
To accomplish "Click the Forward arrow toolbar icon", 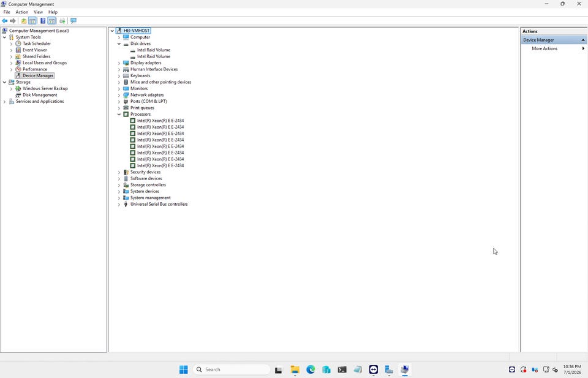I will coord(13,21).
